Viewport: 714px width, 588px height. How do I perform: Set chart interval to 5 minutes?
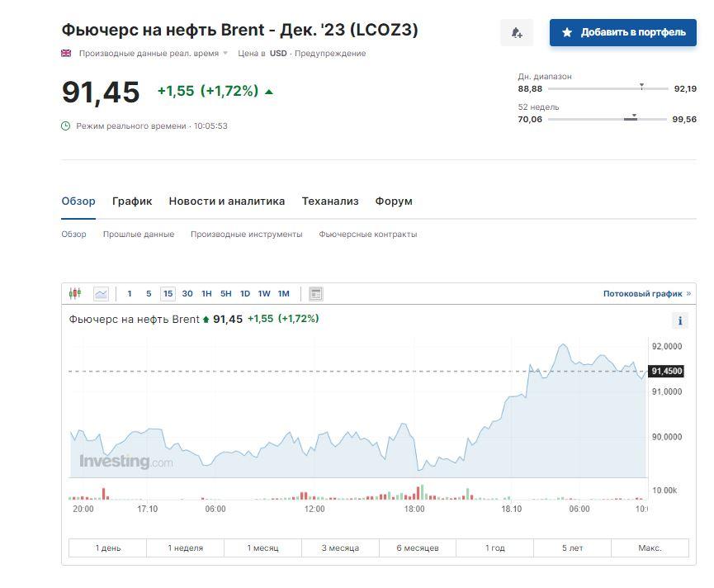(x=149, y=294)
